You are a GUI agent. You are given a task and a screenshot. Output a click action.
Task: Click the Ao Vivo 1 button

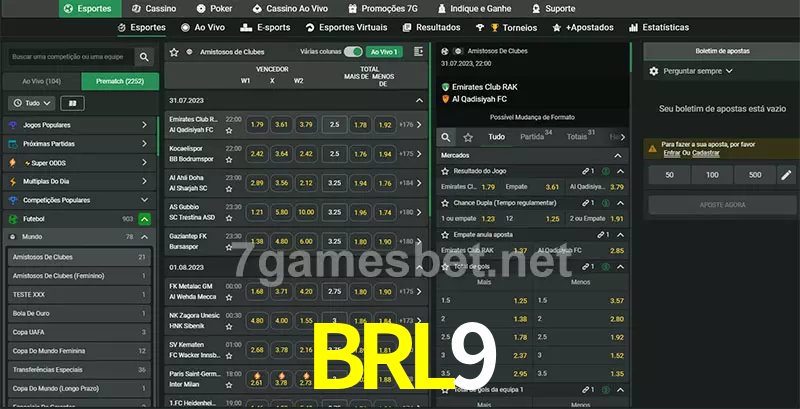[385, 52]
